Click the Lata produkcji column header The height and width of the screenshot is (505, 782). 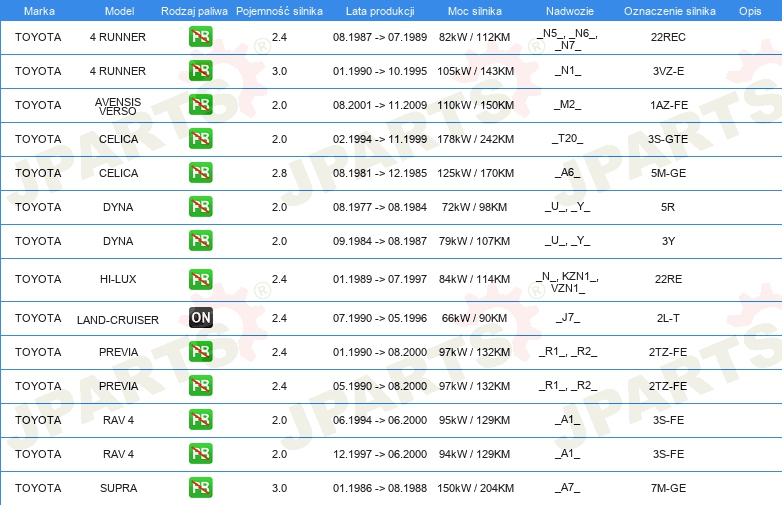(380, 11)
